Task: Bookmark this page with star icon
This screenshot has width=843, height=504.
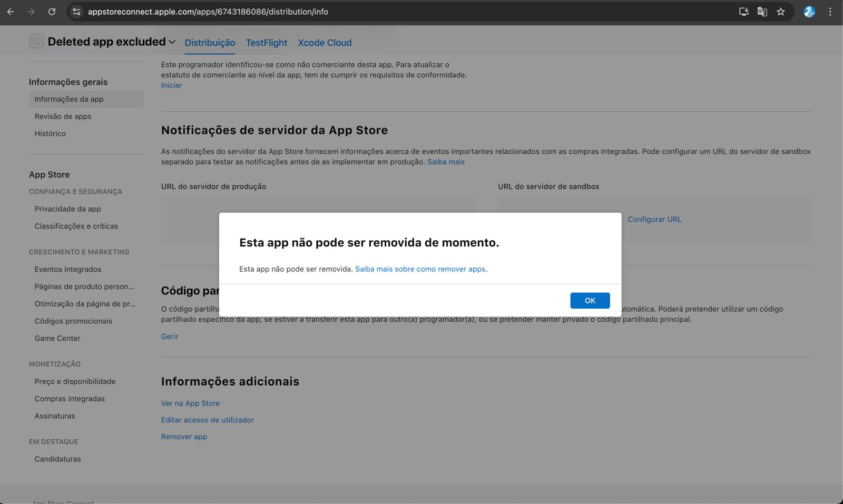Action: click(x=781, y=12)
